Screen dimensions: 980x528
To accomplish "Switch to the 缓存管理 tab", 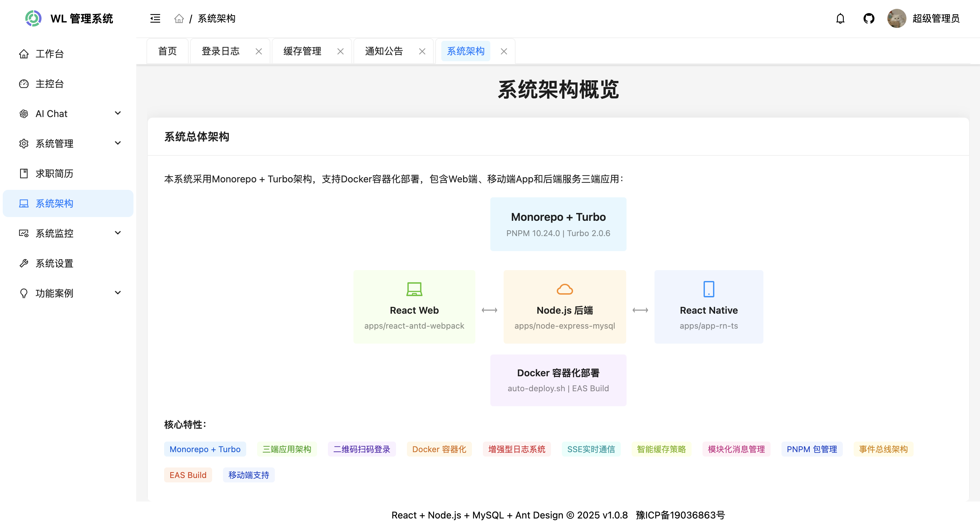I will (x=302, y=51).
